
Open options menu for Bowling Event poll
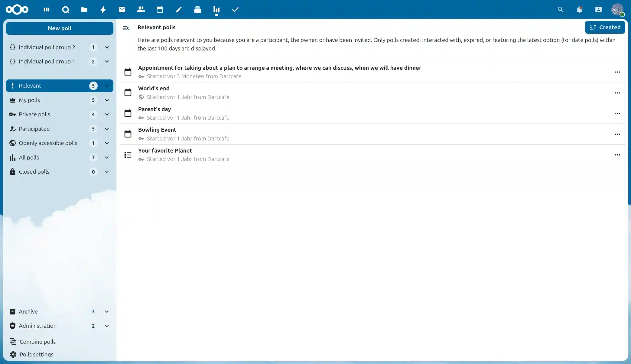617,134
